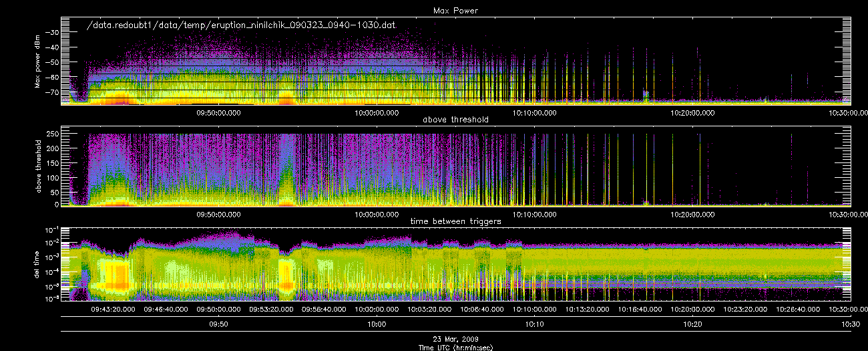868x351 pixels.
Task: Click the "Time UTC (hr:min:sec)" axis caption
Action: pos(457,346)
